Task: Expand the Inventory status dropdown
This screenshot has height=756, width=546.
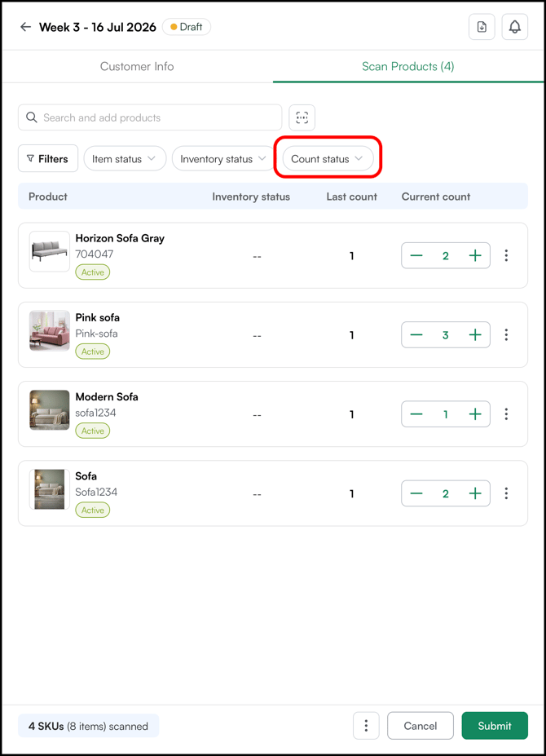Action: point(223,159)
